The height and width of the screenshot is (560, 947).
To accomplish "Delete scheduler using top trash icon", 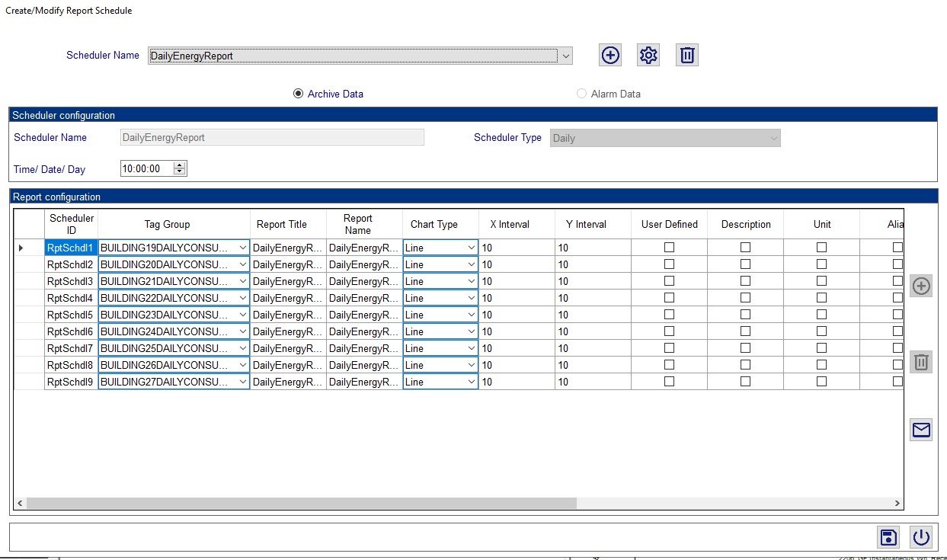I will (x=686, y=55).
